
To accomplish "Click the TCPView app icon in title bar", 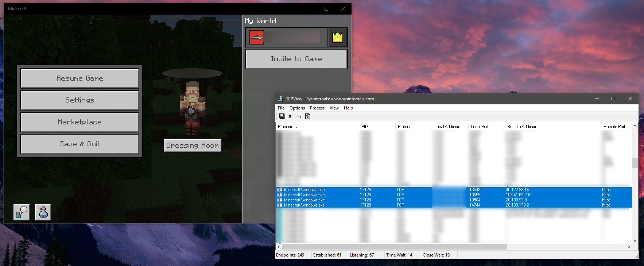I will click(281, 99).
